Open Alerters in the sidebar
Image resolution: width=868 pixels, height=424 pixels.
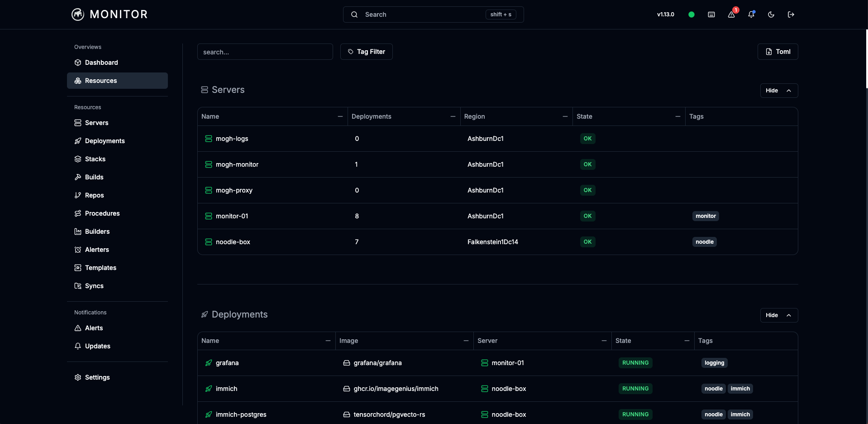coord(117,250)
